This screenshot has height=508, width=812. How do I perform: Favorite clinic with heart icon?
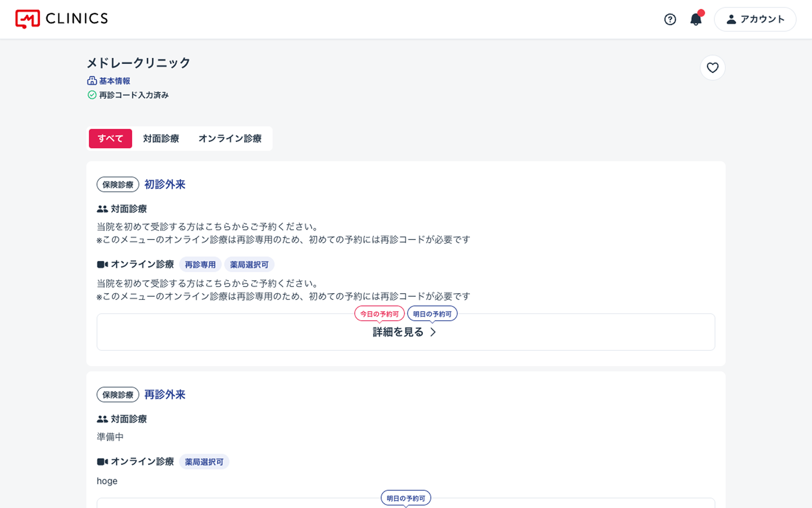click(712, 68)
